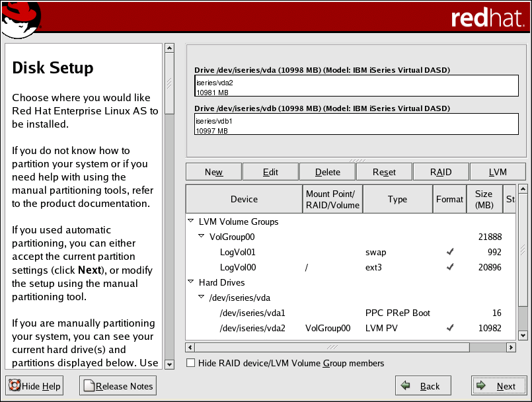This screenshot has width=532, height=402.
Task: Click the format checkmark for LogVol00
Action: [x=450, y=267]
